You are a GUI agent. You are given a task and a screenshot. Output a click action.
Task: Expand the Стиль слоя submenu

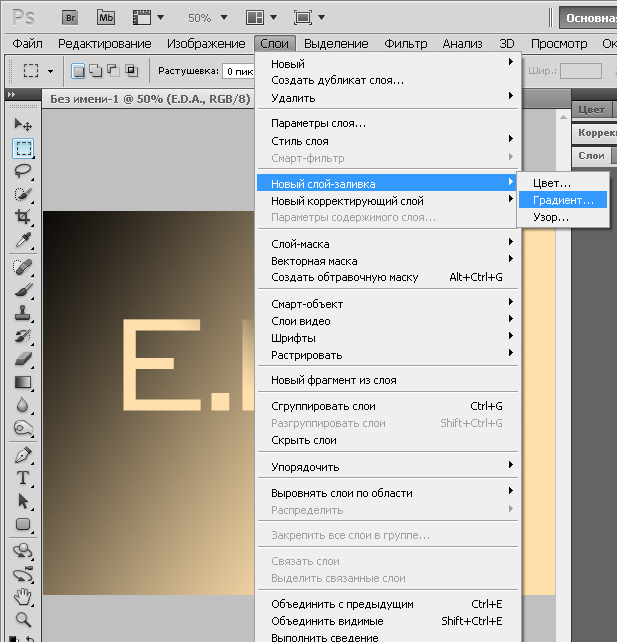click(387, 141)
